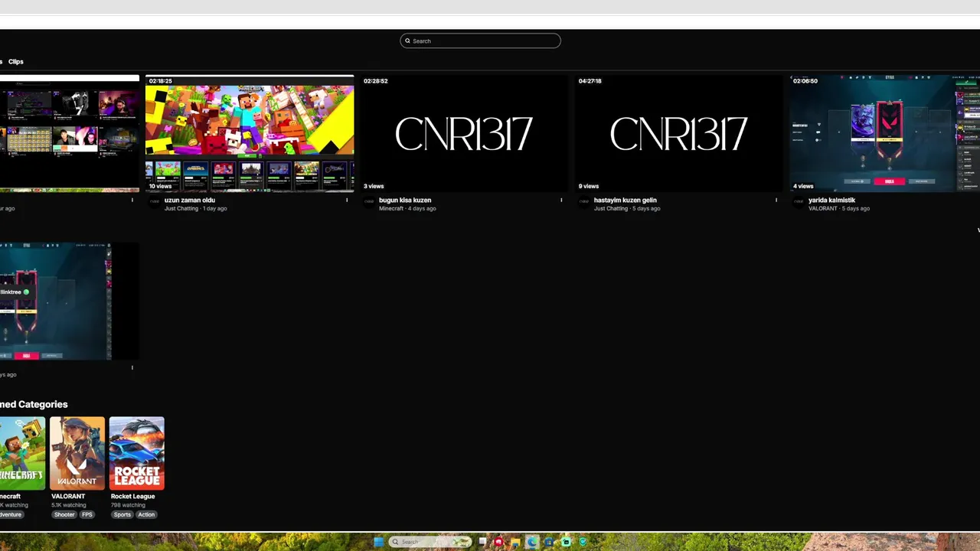980x551 pixels.
Task: Open the Windows Start menu
Action: 378,542
